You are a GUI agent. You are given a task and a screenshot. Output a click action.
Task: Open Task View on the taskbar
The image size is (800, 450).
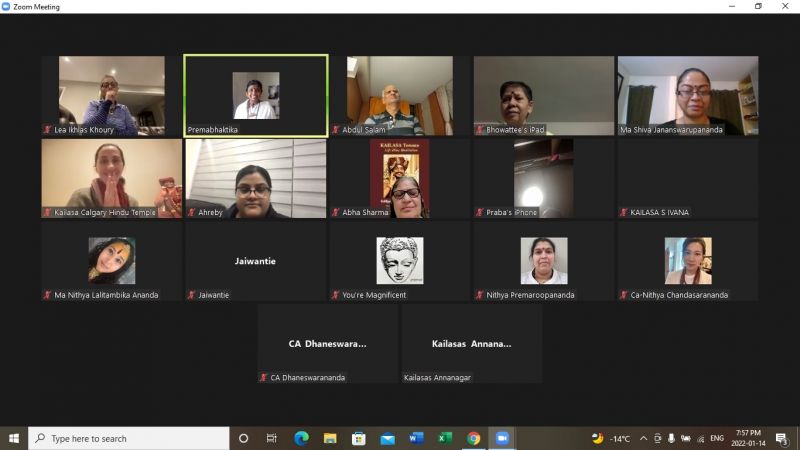[x=271, y=438]
